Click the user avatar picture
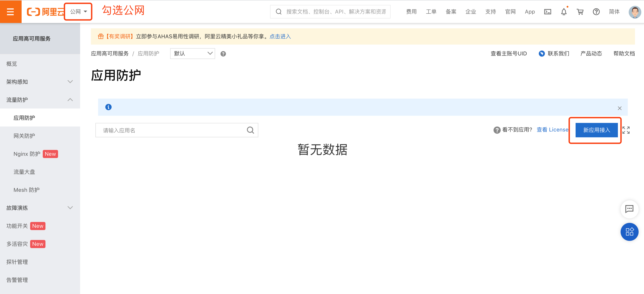Viewport: 644px width, 294px height. [x=635, y=12]
